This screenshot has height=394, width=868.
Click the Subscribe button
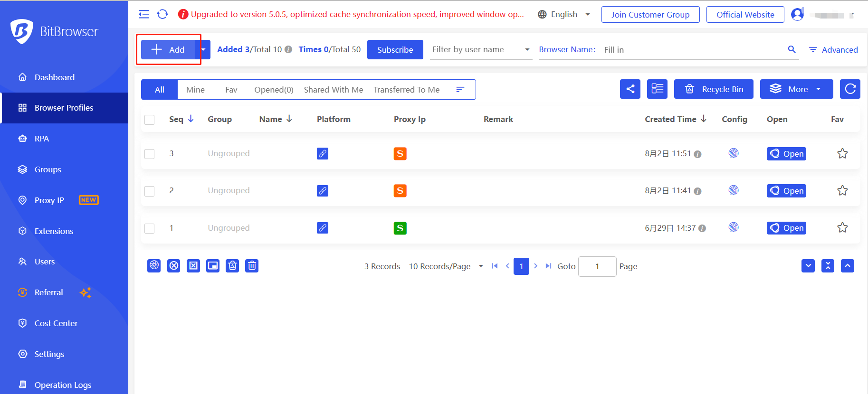tap(395, 49)
